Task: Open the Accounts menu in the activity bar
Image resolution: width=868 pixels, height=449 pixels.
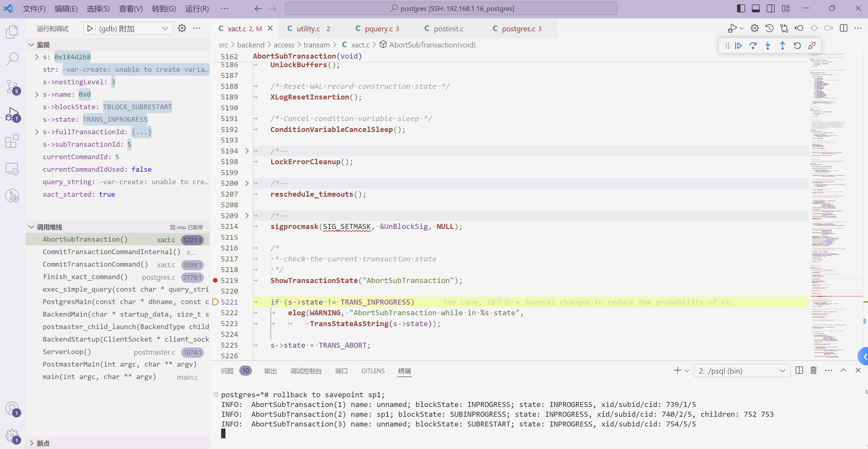Action: point(12,409)
